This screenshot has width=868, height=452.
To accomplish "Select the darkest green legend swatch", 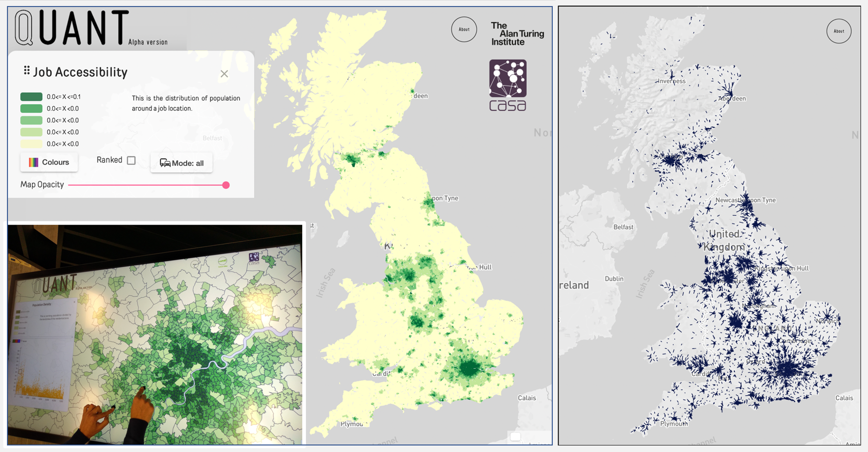I will click(x=31, y=97).
